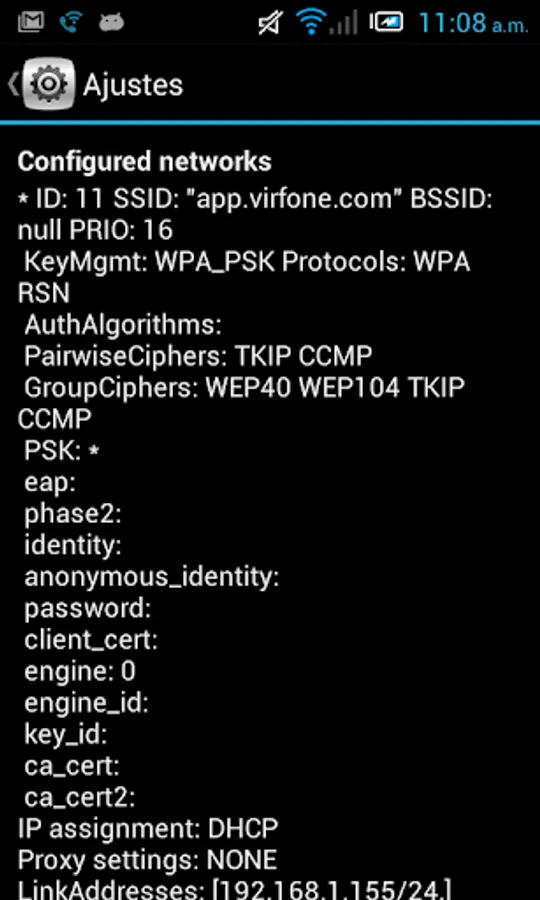Tap the Settings gear icon
This screenshot has width=540, height=900.
48,84
